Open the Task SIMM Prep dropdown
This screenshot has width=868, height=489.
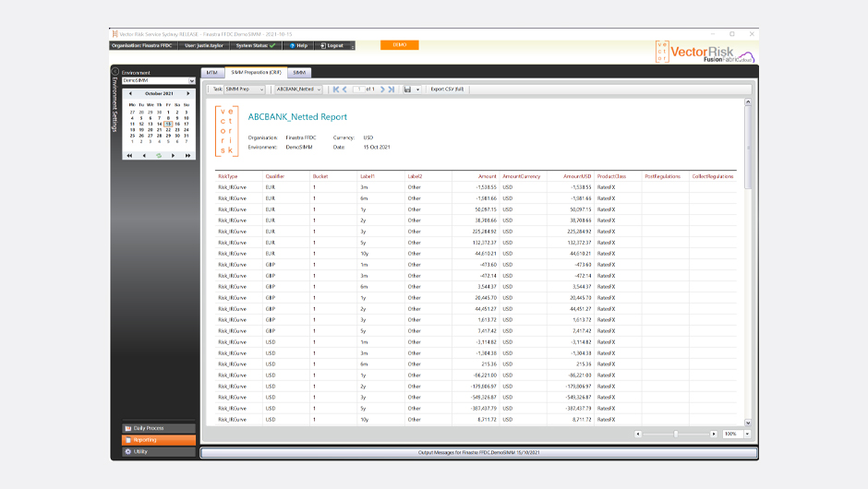click(245, 89)
